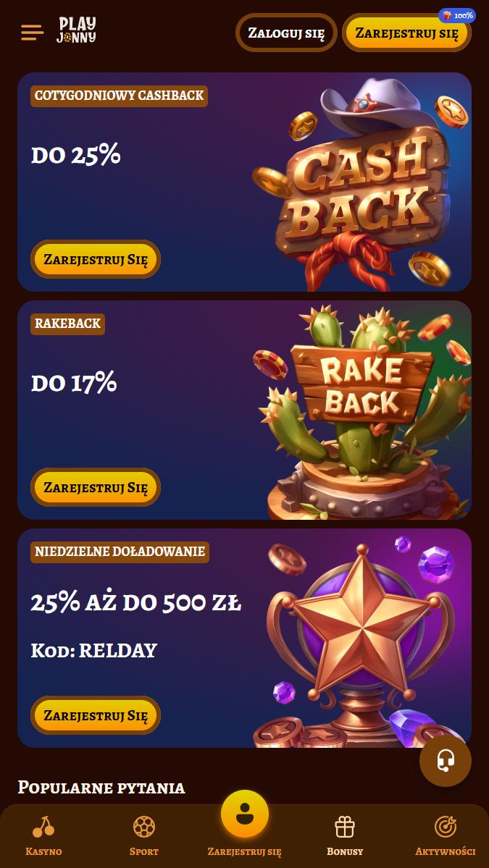
Task: Select the soccer ball Sport icon
Action: click(x=144, y=827)
